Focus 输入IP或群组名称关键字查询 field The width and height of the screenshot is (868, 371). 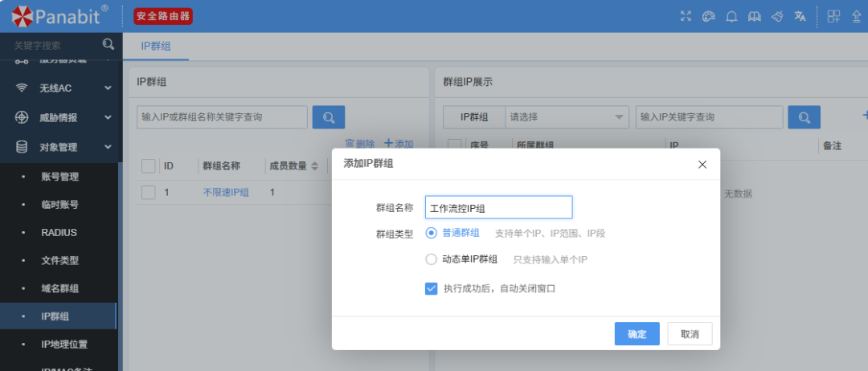point(222,117)
